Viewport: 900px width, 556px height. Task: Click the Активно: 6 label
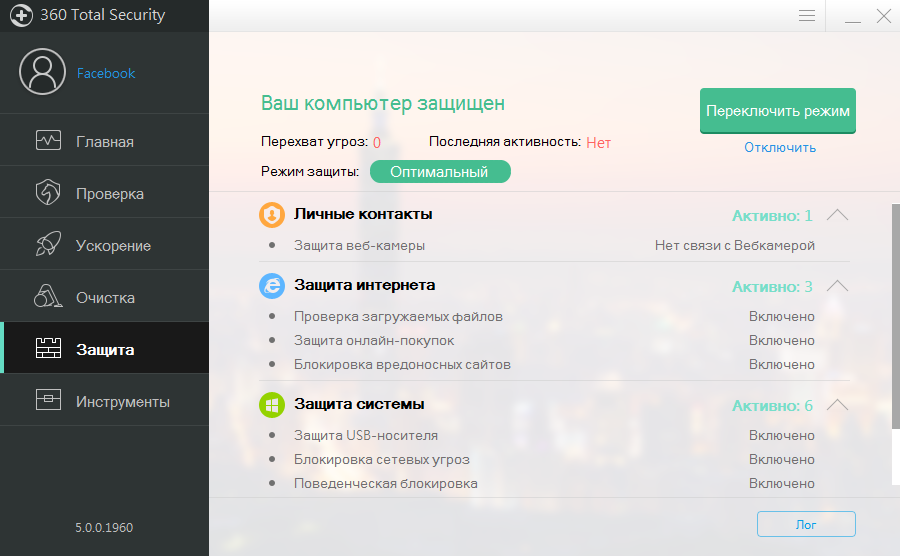point(773,406)
